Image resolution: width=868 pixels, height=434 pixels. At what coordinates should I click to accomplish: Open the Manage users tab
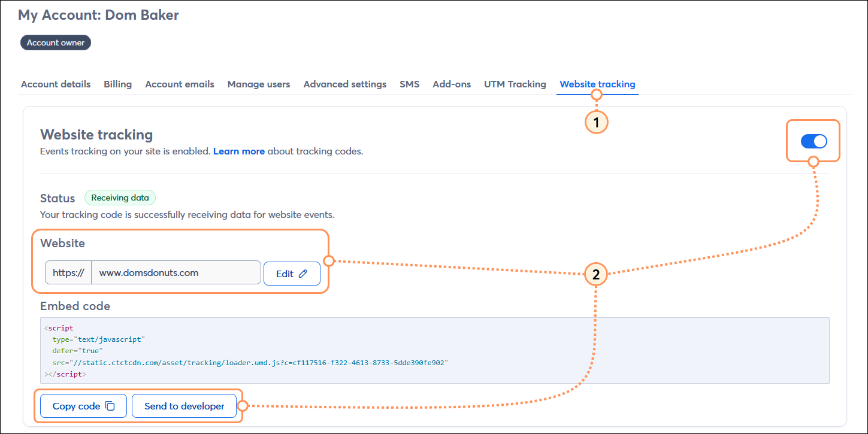tap(258, 84)
